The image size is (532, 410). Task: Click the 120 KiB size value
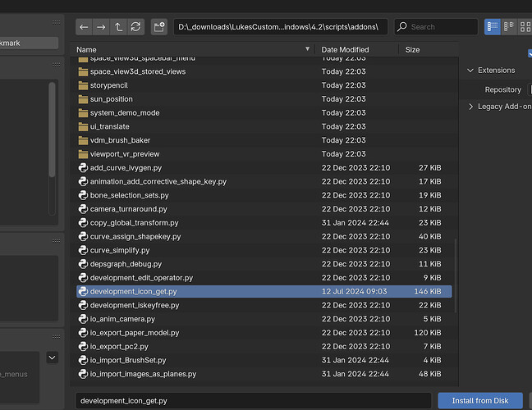click(428, 333)
